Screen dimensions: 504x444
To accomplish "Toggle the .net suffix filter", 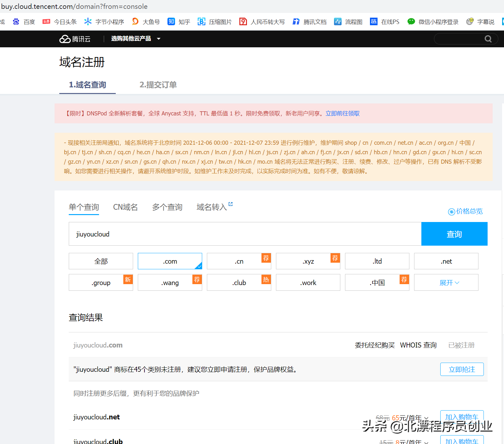I will [446, 261].
